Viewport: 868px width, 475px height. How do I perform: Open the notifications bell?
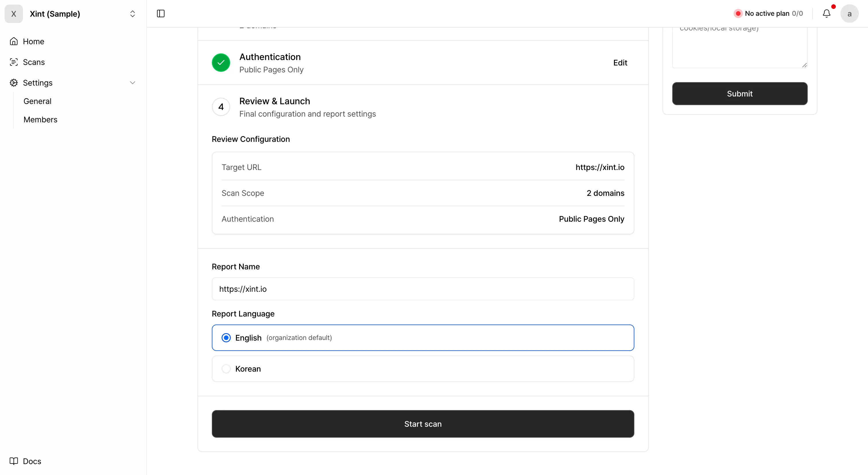[827, 13]
